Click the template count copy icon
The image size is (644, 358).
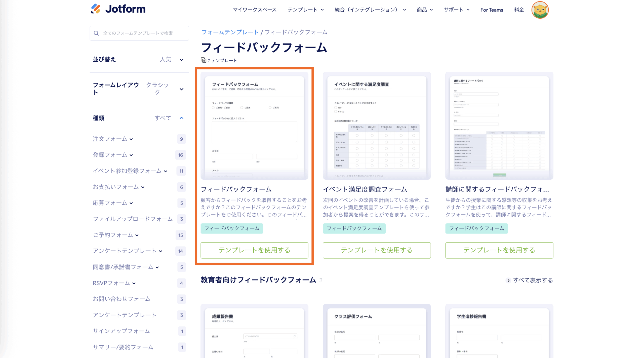click(203, 60)
